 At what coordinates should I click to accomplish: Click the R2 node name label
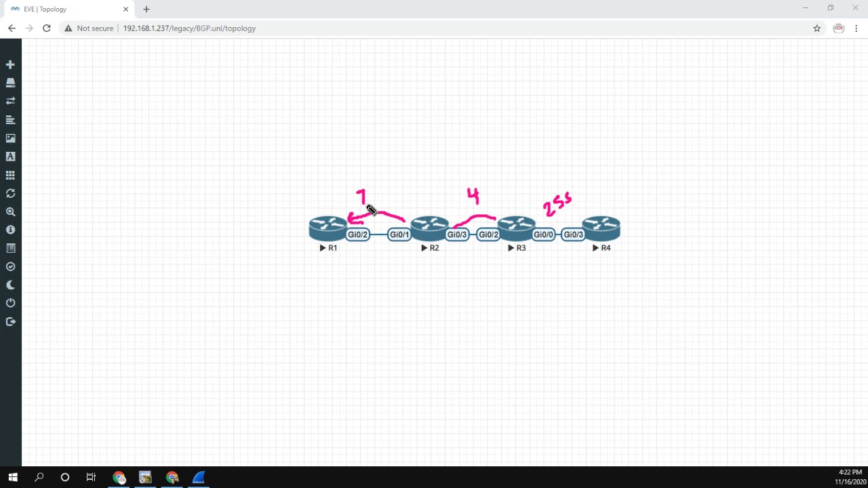click(x=430, y=248)
